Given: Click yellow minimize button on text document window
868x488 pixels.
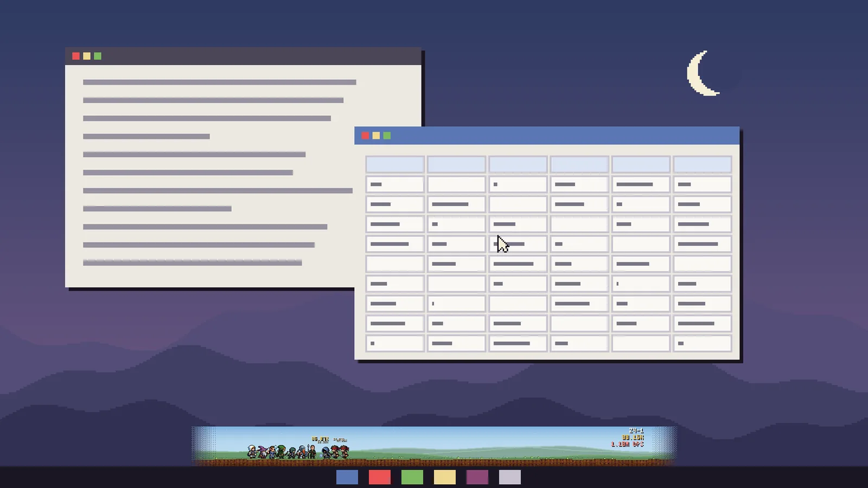Looking at the screenshot, I should [x=87, y=56].
